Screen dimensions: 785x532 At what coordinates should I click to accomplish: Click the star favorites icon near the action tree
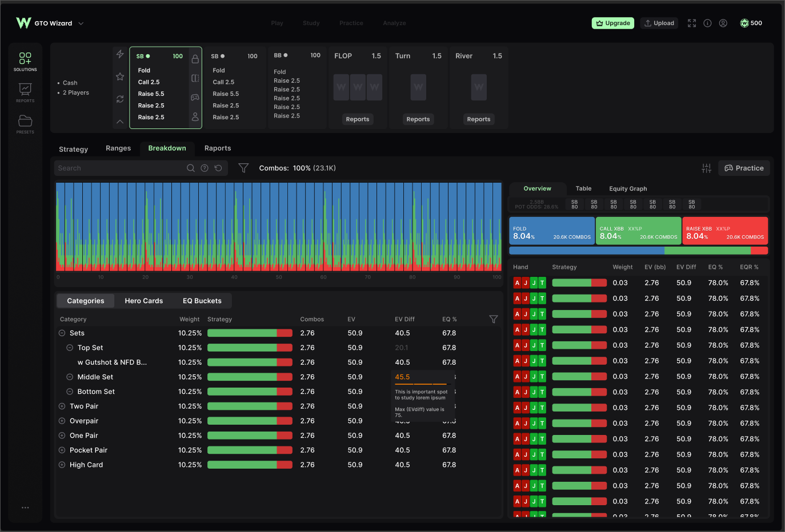[120, 75]
